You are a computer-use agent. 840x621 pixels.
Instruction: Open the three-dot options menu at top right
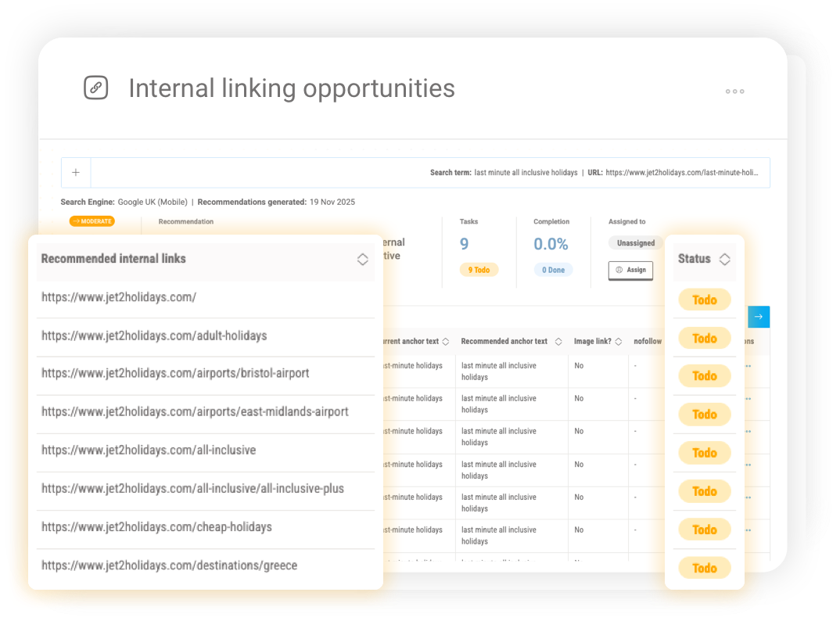(734, 92)
